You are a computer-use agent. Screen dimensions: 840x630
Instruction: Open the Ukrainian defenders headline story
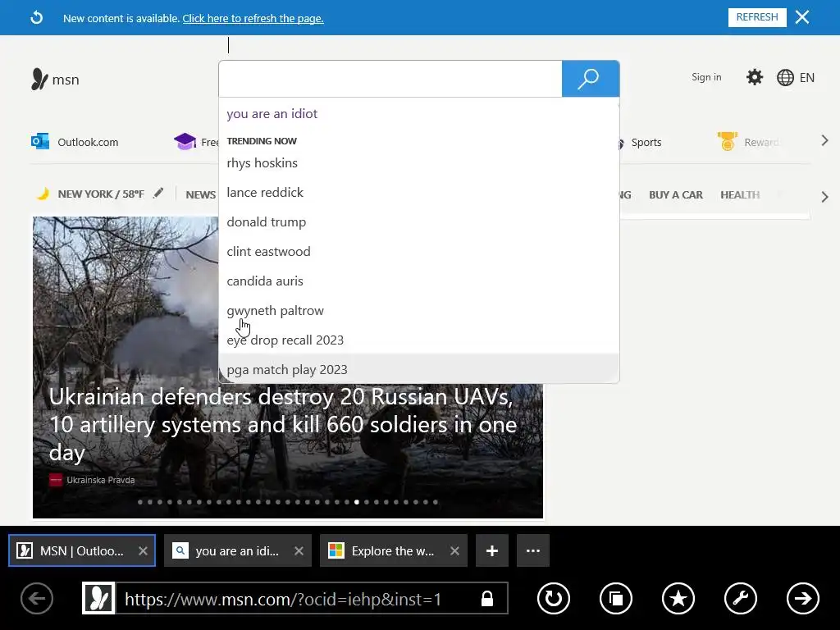coord(282,424)
